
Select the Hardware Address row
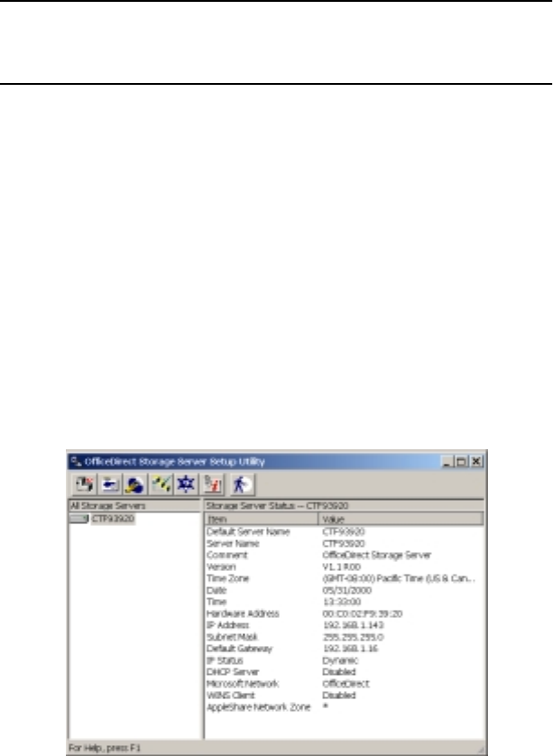[x=345, y=613]
